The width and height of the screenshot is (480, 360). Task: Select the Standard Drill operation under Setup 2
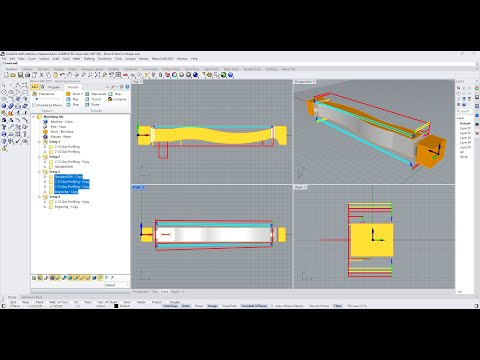[64, 167]
